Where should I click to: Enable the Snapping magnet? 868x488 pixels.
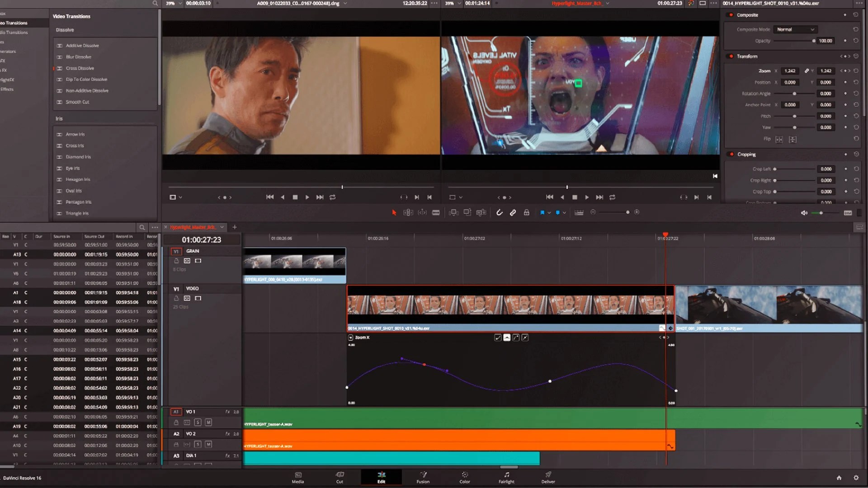pos(500,212)
